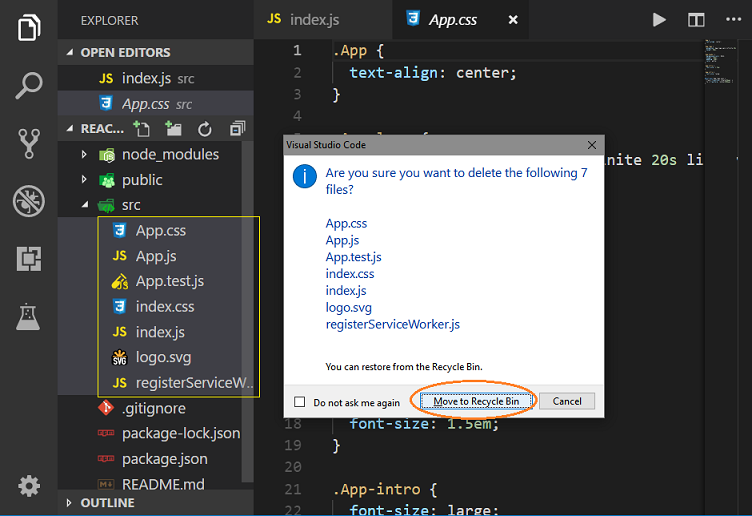This screenshot has height=516, width=752.
Task: Click the CSS icon beside App.css in tree
Action: point(119,231)
